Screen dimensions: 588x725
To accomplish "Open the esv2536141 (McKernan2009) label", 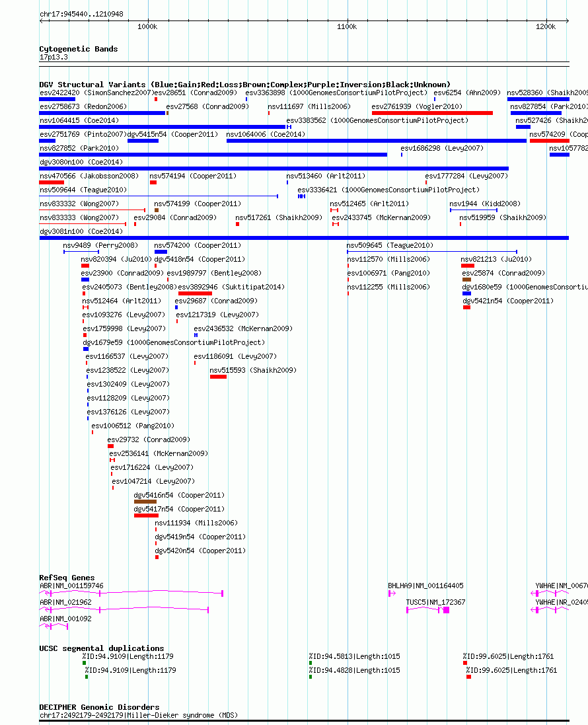I will 159,453.
